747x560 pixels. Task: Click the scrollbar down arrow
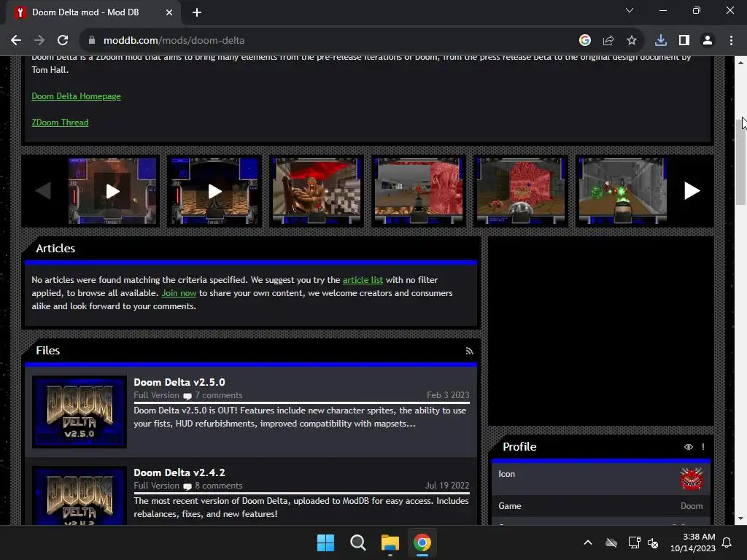(740, 518)
